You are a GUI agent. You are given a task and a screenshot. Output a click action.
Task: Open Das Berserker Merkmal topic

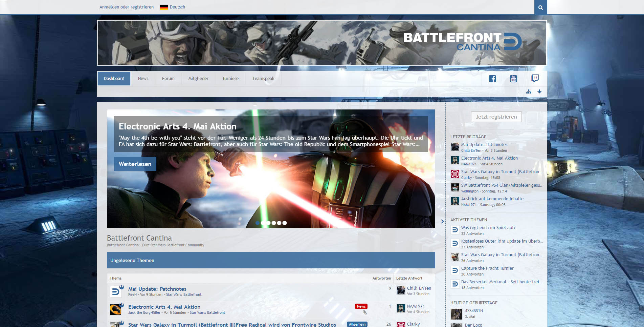tap(502, 282)
